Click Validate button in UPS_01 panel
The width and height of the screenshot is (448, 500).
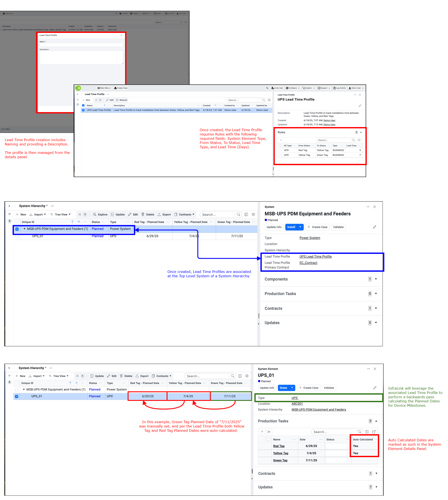[329, 388]
